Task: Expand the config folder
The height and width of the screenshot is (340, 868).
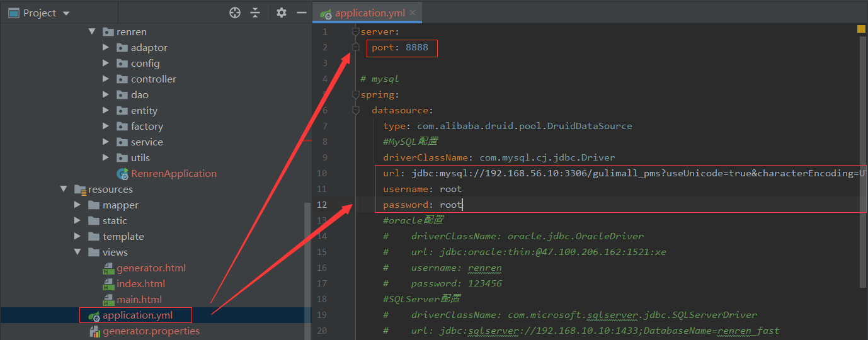Action: 106,63
